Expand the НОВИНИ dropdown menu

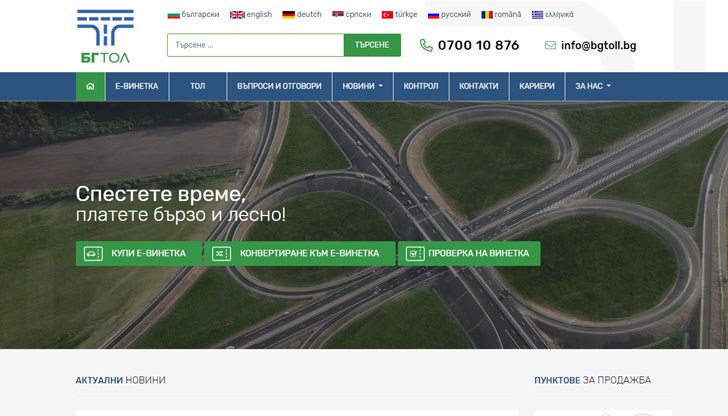coord(363,86)
